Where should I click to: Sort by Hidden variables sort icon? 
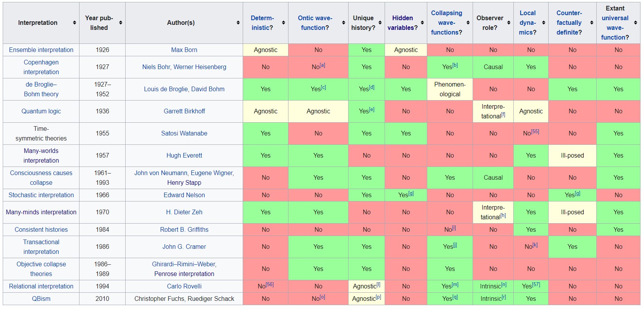tap(422, 23)
